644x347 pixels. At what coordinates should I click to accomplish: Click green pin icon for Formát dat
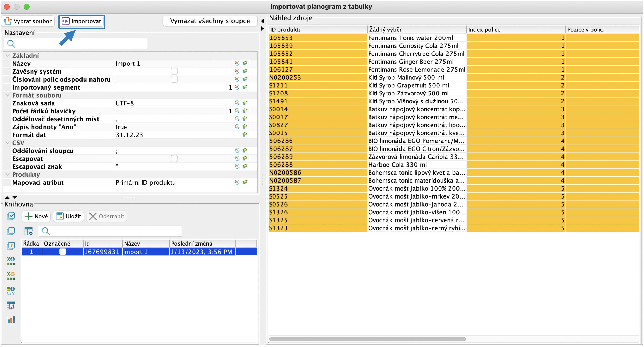click(245, 135)
